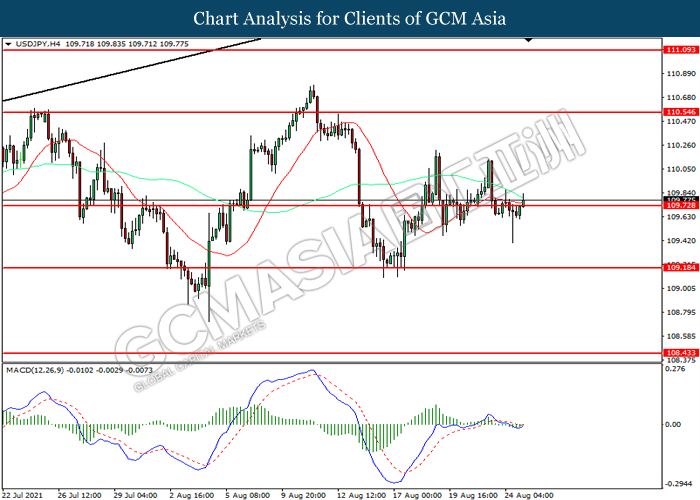Click the 110.680 price axis value
700x500 pixels.
(x=681, y=97)
